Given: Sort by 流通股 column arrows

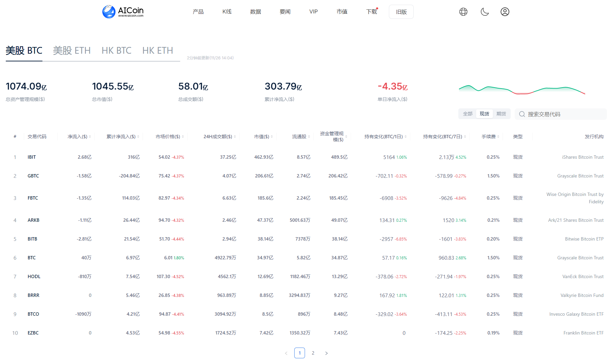Looking at the screenshot, I should (x=309, y=137).
